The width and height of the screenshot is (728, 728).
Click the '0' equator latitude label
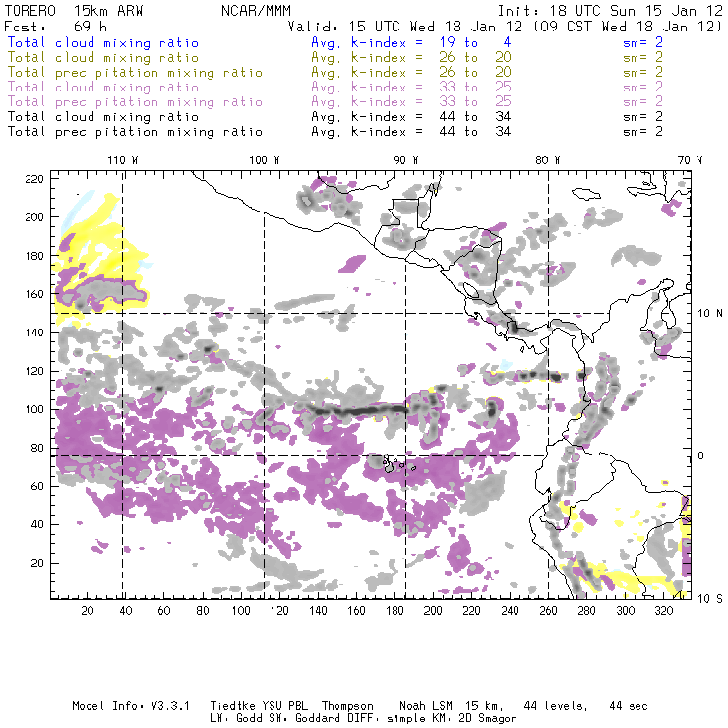pos(701,455)
